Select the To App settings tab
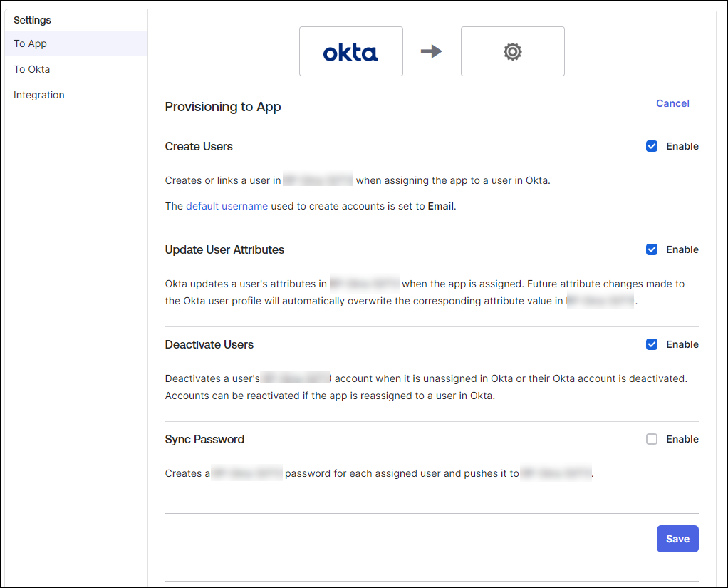The image size is (728, 588). point(31,43)
